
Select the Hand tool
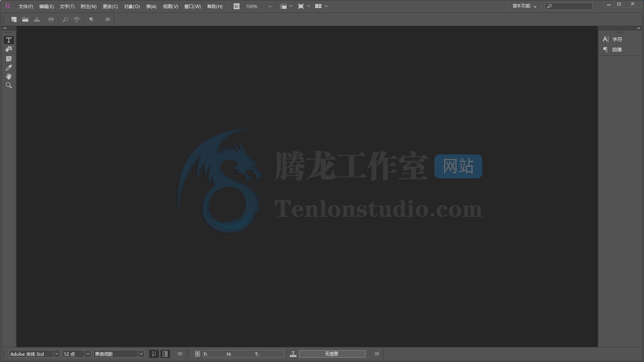[9, 76]
